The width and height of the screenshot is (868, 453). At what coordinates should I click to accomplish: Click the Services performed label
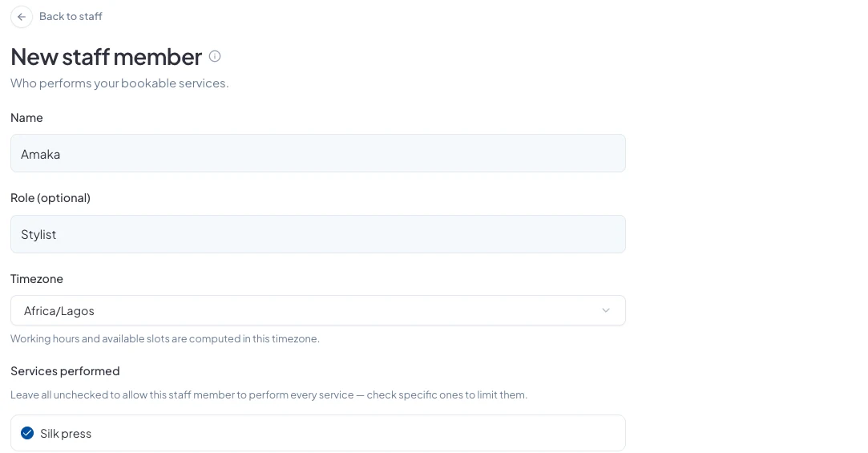click(65, 371)
